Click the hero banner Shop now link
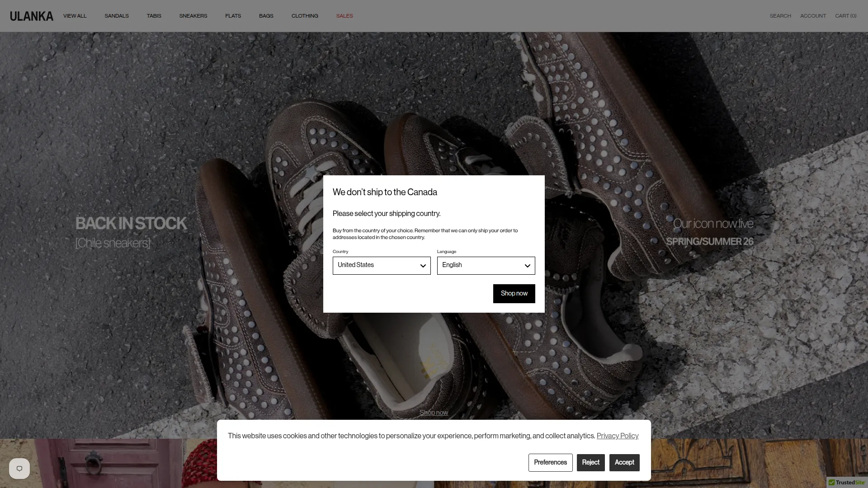The width and height of the screenshot is (868, 488). pos(434,413)
